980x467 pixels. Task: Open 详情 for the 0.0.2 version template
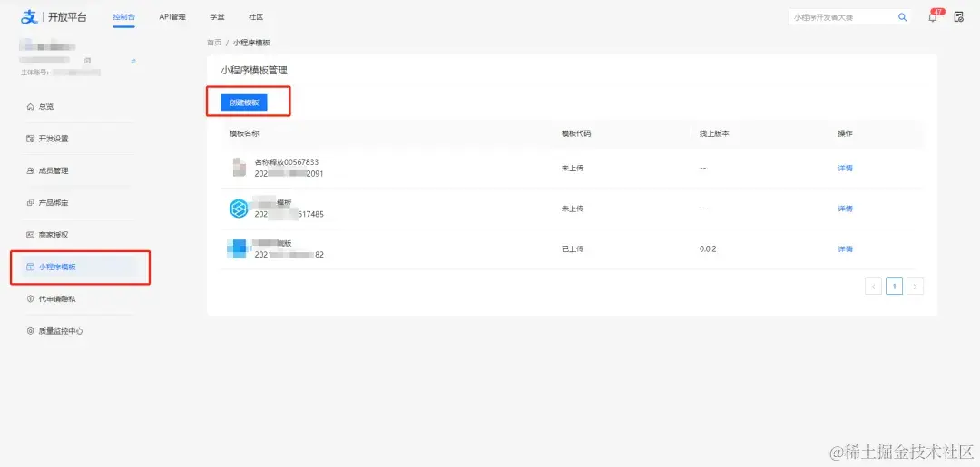(x=845, y=249)
